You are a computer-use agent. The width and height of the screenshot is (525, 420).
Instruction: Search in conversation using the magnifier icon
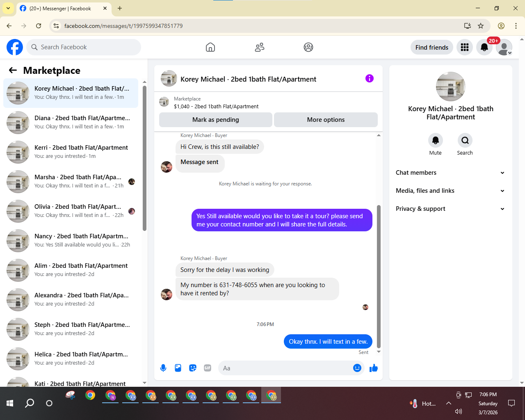465,140
